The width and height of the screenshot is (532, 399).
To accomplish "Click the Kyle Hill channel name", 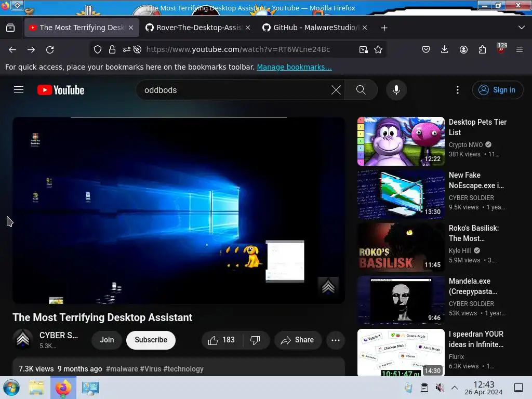I will coord(460,251).
